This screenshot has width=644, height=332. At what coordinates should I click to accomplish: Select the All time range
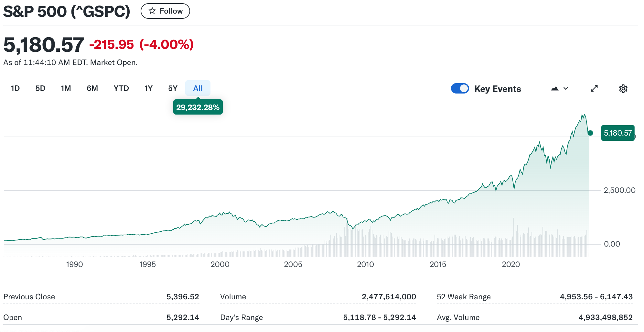[198, 88]
